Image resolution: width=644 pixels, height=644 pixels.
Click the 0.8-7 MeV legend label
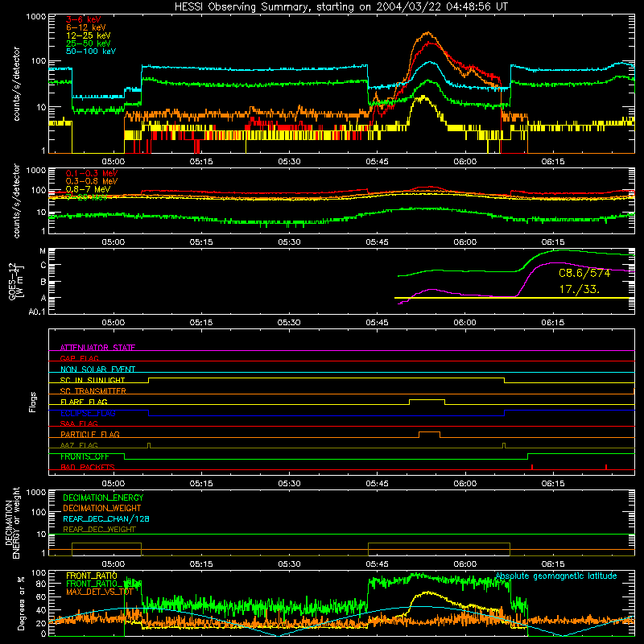tap(88, 189)
